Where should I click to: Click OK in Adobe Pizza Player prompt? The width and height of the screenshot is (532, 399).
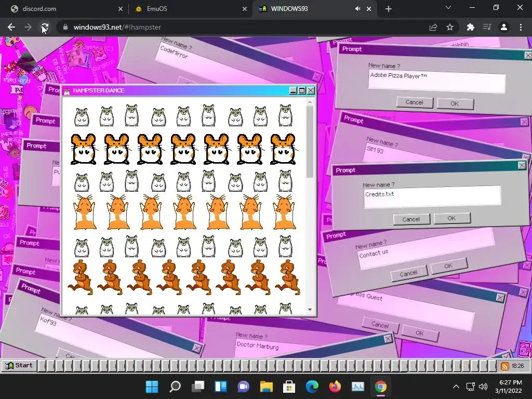[455, 103]
